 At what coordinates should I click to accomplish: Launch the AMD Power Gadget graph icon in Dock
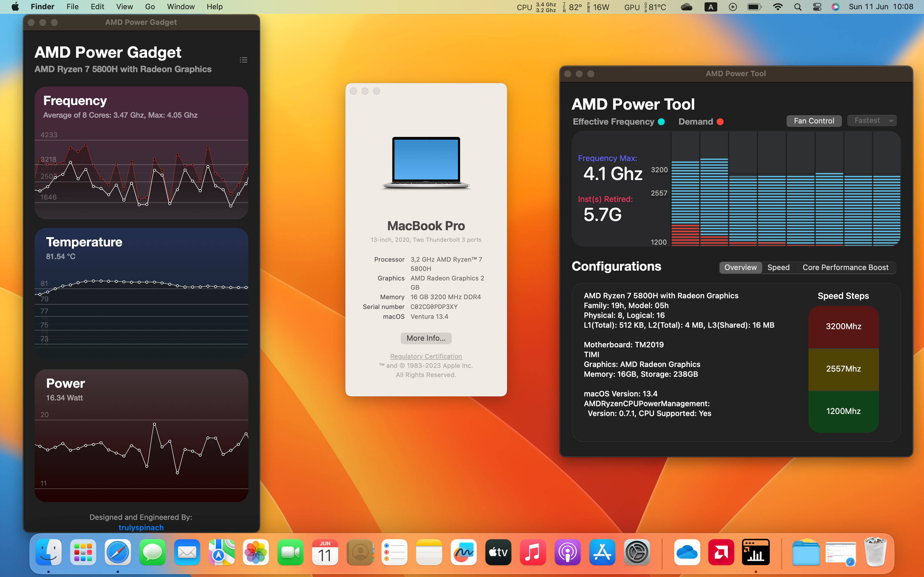click(x=755, y=552)
